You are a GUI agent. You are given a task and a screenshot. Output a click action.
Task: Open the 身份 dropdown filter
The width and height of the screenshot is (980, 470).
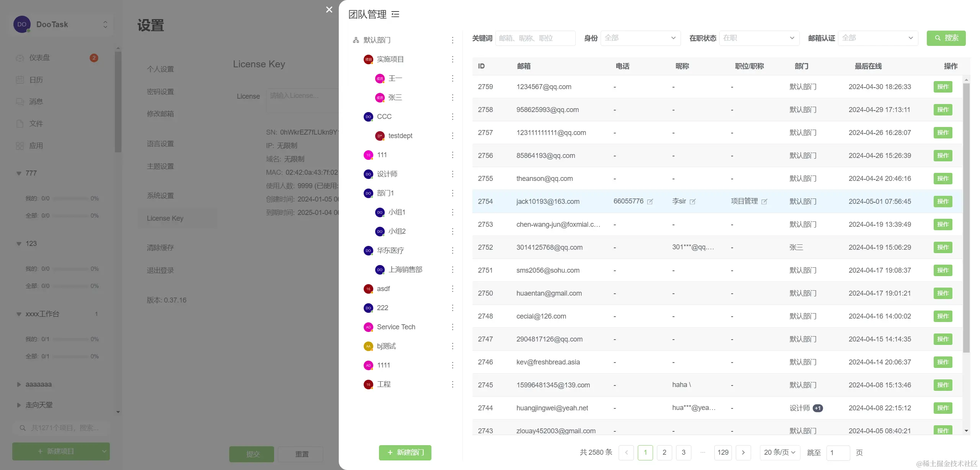point(640,38)
